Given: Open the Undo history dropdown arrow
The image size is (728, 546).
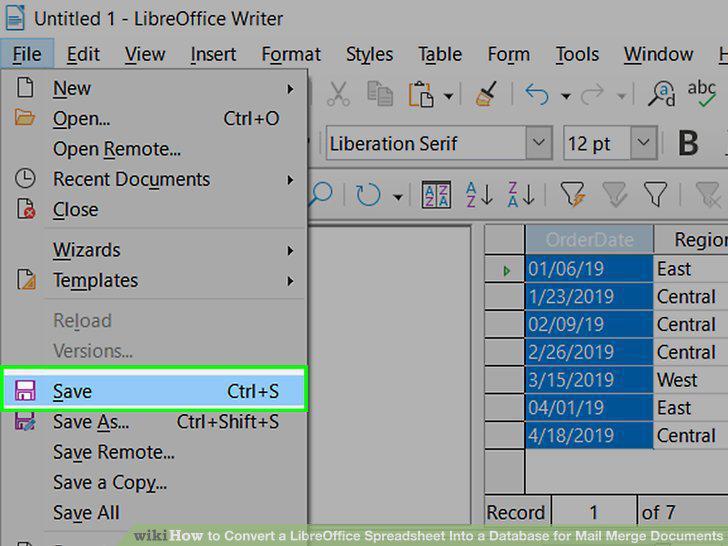Looking at the screenshot, I should (x=566, y=96).
